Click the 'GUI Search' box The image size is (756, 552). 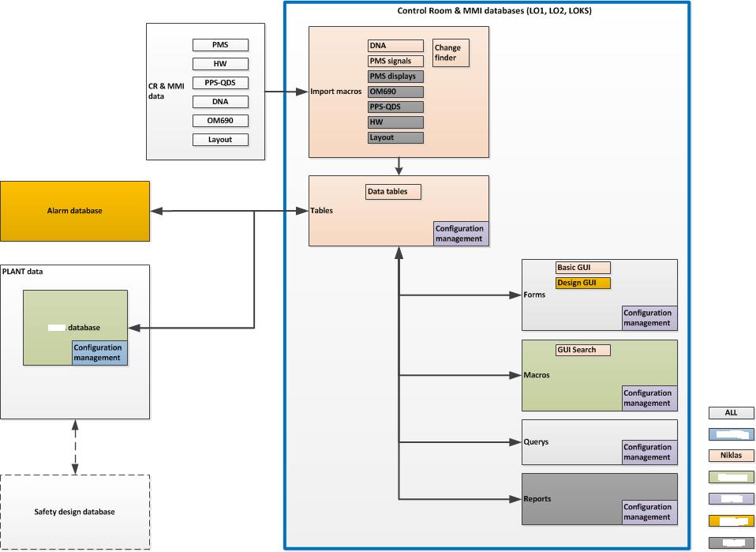coord(583,350)
